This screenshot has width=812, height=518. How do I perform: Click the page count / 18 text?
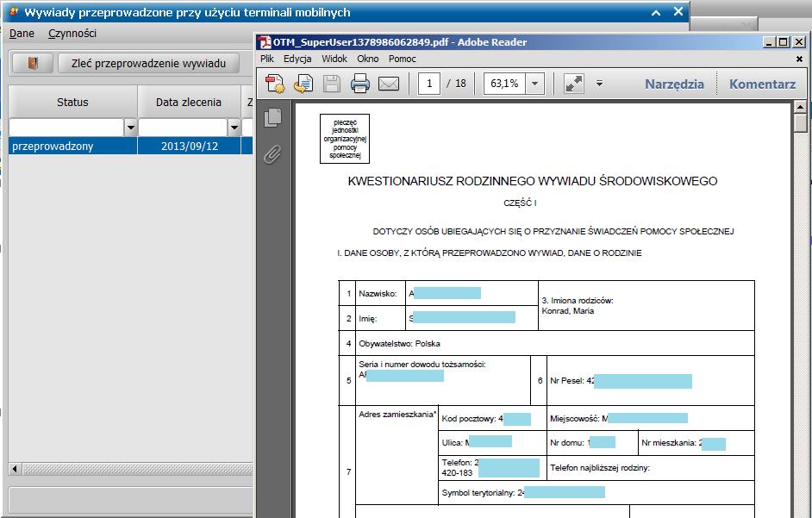click(456, 84)
